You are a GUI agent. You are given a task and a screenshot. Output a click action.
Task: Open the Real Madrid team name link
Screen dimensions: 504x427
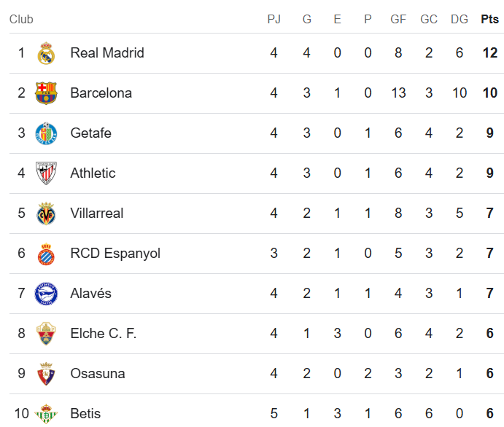coord(107,53)
